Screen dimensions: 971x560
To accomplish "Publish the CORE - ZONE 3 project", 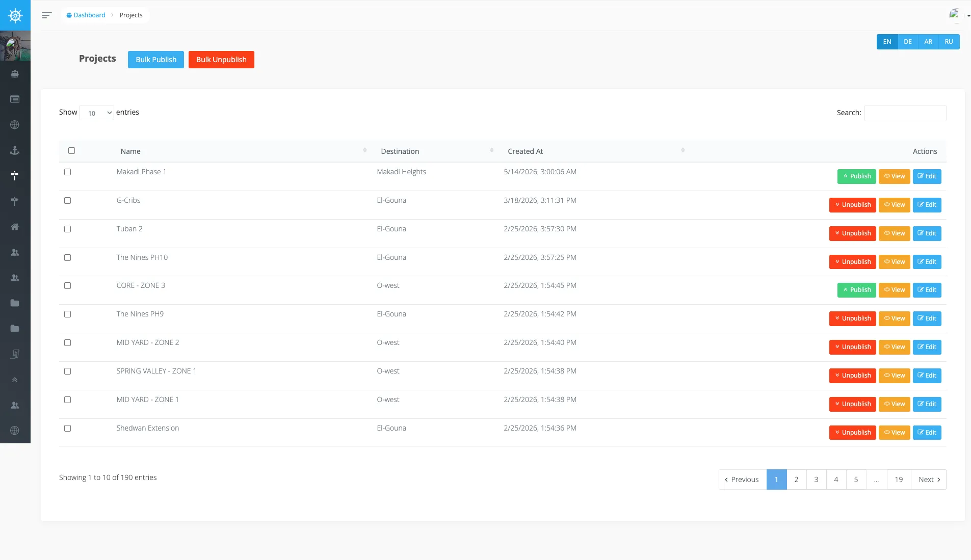I will tap(856, 290).
